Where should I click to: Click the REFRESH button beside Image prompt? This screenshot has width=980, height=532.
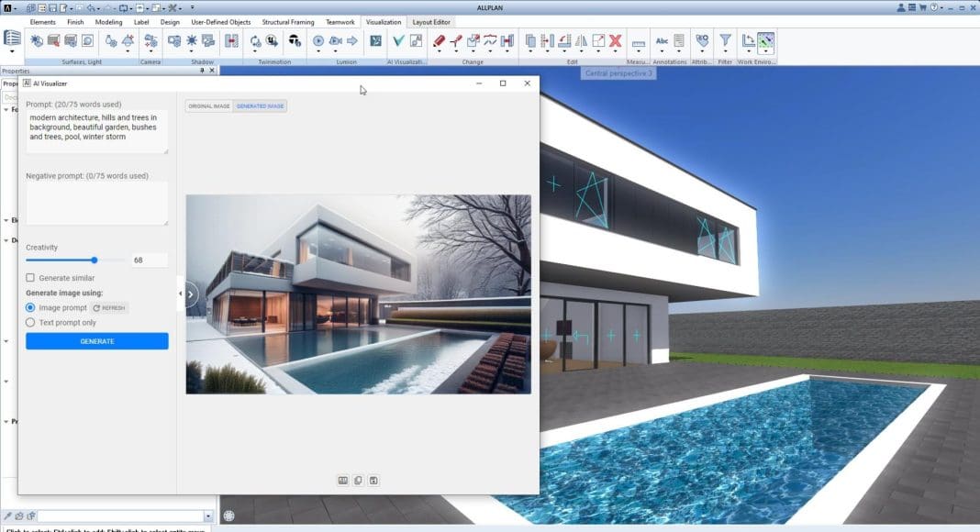click(109, 308)
